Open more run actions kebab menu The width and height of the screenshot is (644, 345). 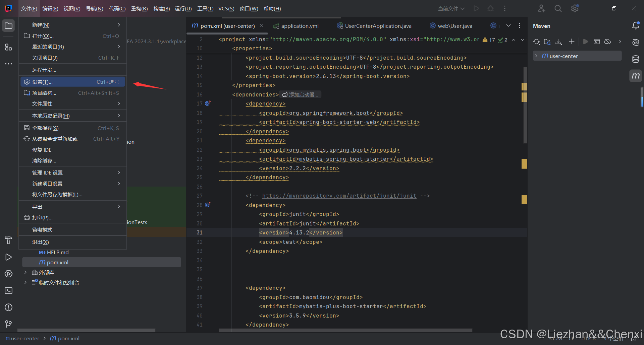505,8
